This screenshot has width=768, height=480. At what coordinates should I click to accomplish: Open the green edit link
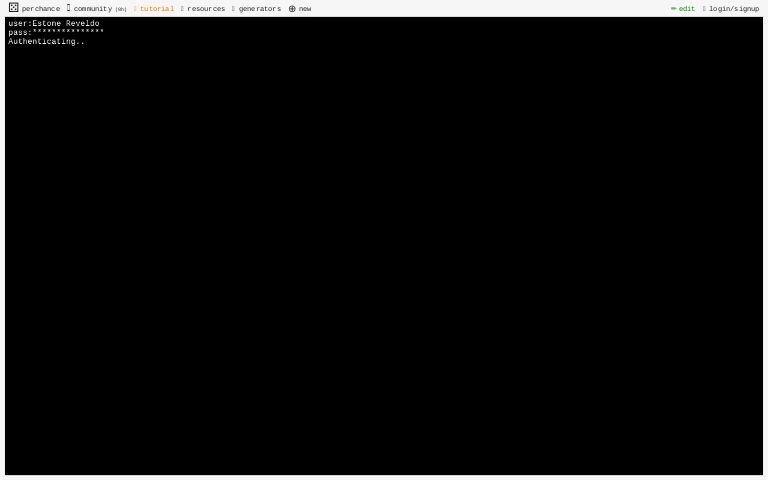tap(687, 9)
